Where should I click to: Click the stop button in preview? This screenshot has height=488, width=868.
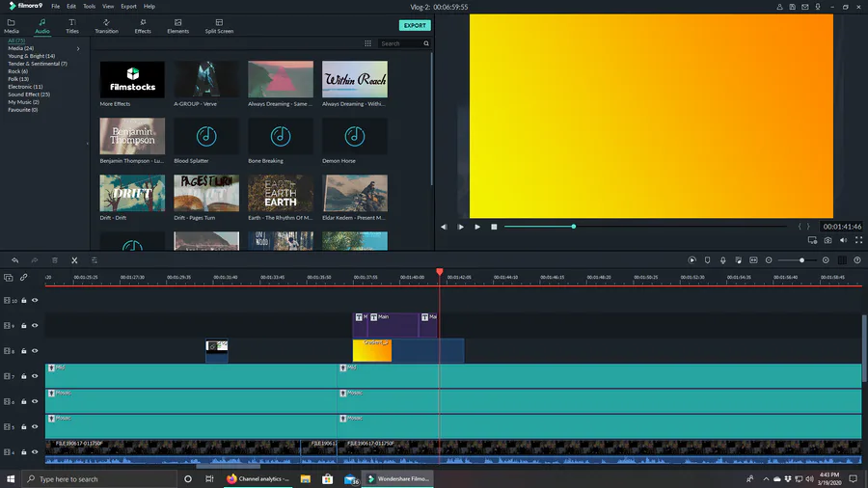pyautogui.click(x=494, y=227)
